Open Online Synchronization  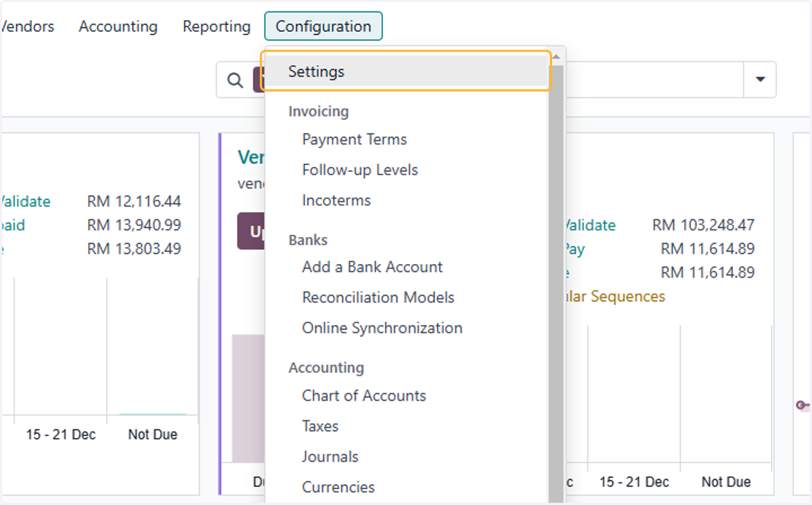click(x=382, y=328)
